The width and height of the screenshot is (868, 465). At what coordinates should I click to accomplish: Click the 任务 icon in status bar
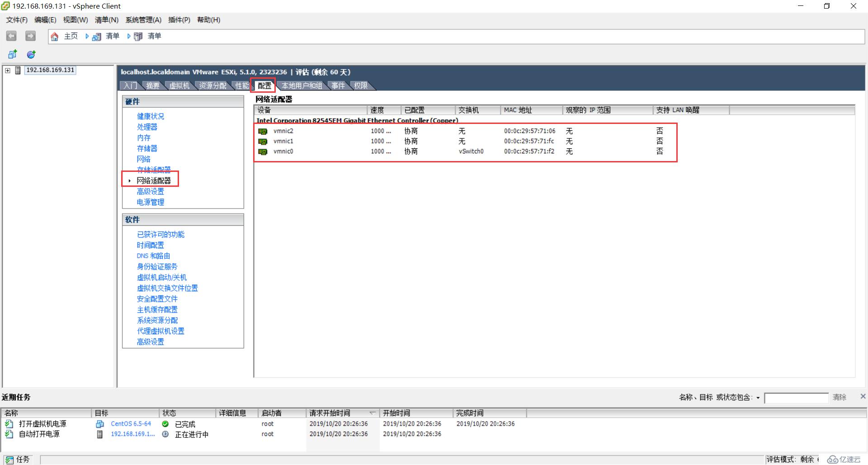(x=9, y=460)
